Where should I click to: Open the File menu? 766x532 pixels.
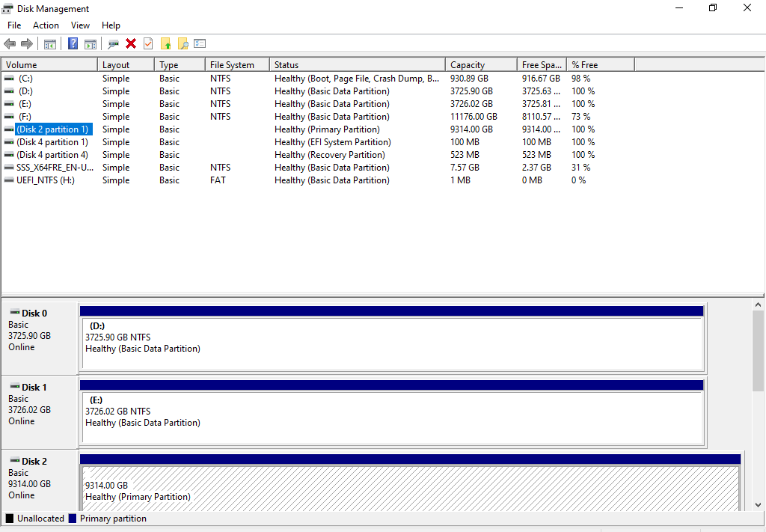tap(14, 25)
